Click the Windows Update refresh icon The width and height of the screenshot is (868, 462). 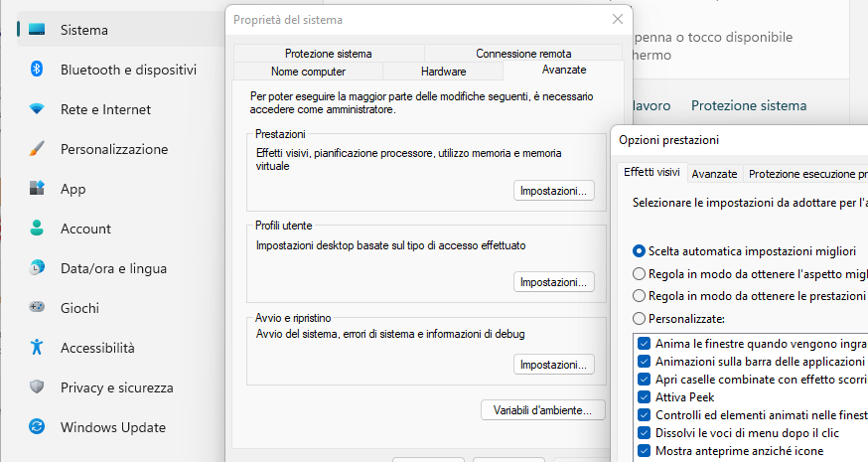pos(37,427)
